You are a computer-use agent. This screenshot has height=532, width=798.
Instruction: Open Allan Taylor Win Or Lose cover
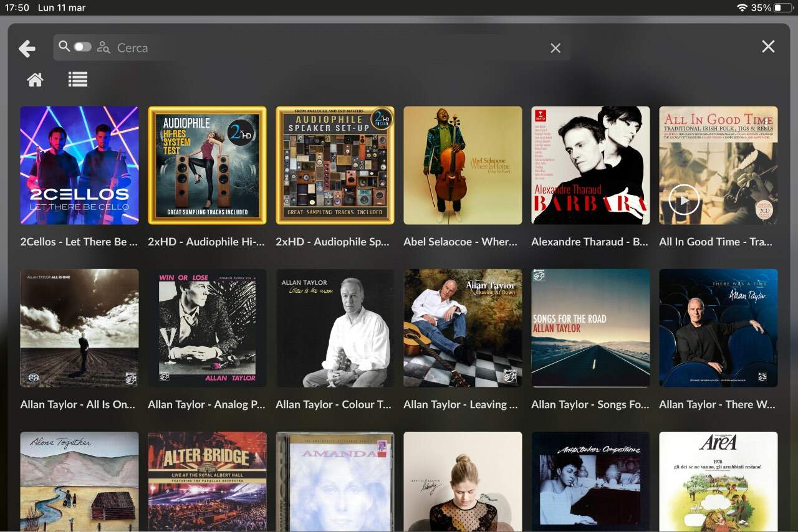click(x=207, y=328)
